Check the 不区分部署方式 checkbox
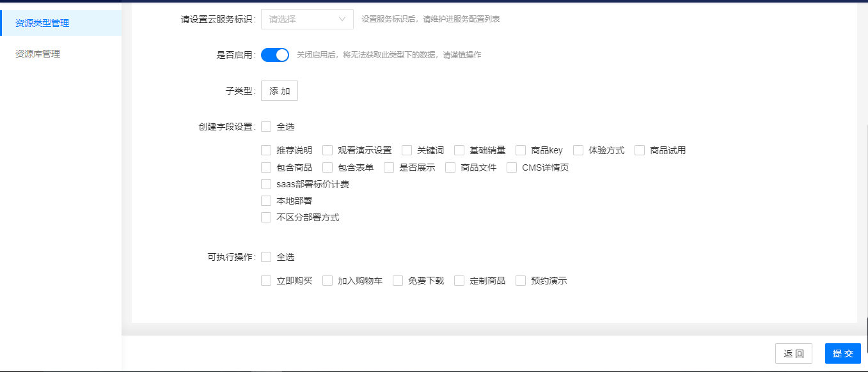The height and width of the screenshot is (372, 868). [x=267, y=217]
